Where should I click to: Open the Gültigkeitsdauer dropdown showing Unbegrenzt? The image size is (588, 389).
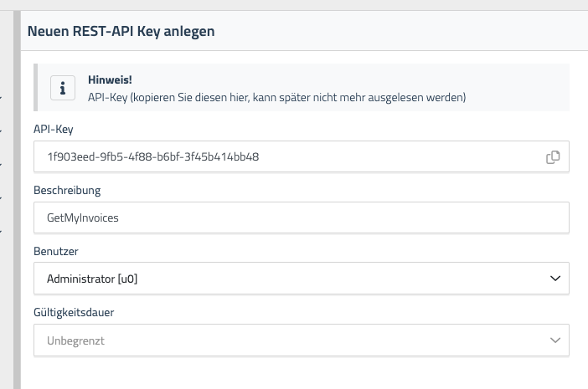285,340
